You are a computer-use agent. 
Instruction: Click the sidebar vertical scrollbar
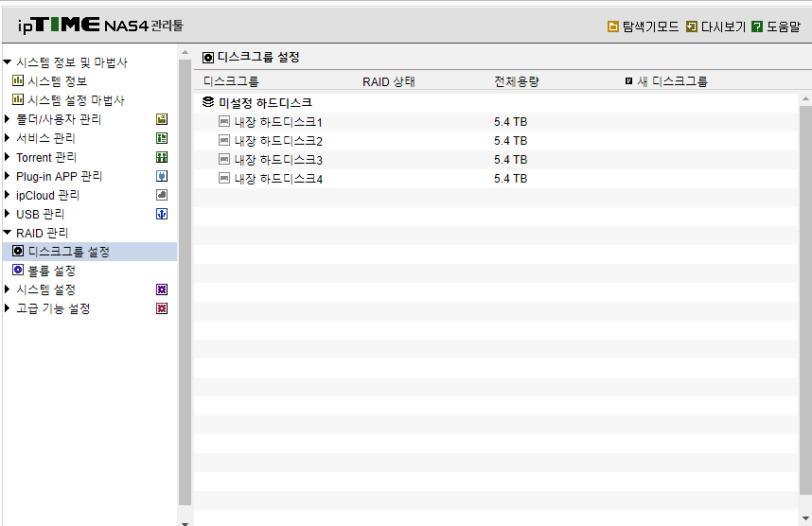pos(185,282)
